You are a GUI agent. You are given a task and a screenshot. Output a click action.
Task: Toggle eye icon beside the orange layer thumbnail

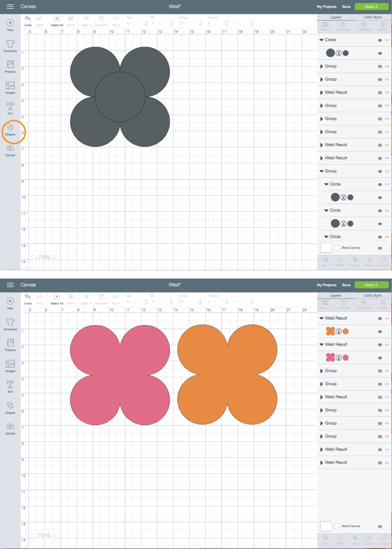point(380,331)
